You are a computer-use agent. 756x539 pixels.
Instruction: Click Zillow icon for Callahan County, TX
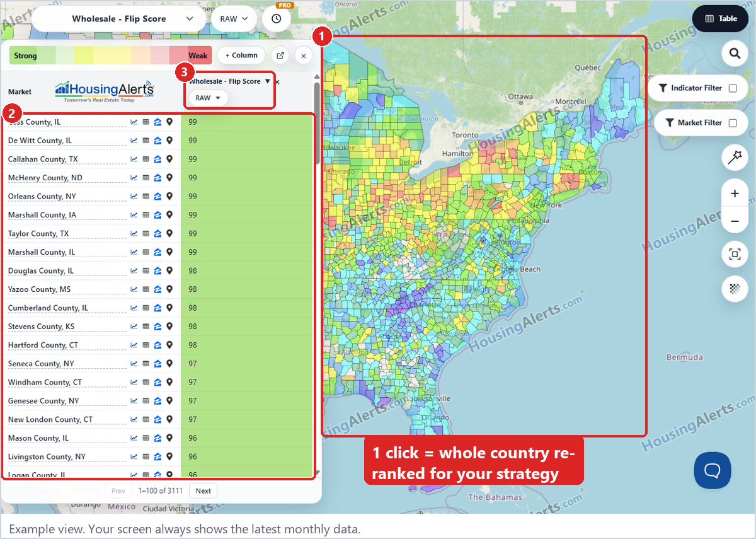157,159
